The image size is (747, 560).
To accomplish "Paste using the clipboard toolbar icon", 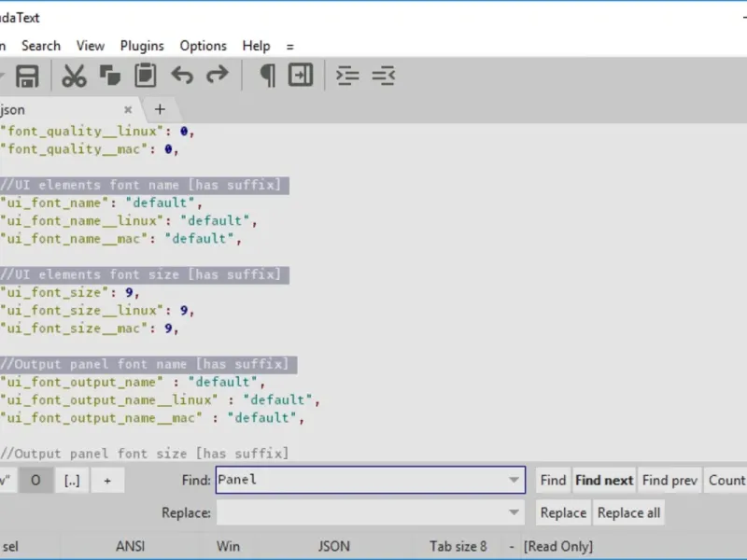I will click(145, 76).
